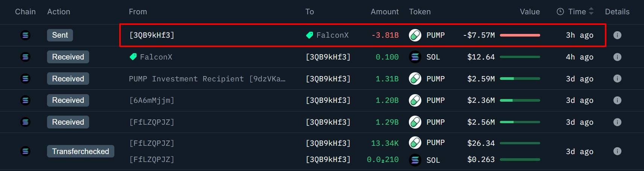Image resolution: width=644 pixels, height=171 pixels.
Task: Click the info icon for the Sent PUMP transaction
Action: (x=617, y=35)
